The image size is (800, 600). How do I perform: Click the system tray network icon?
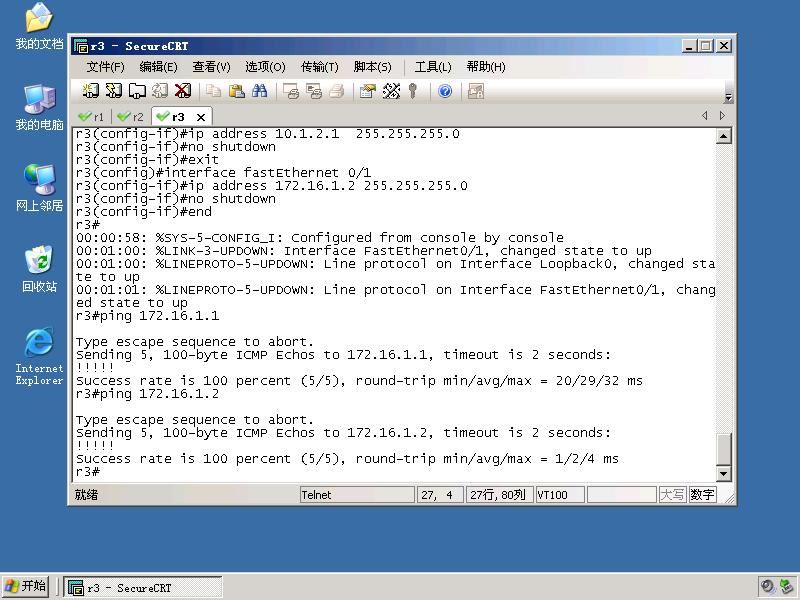pos(787,587)
